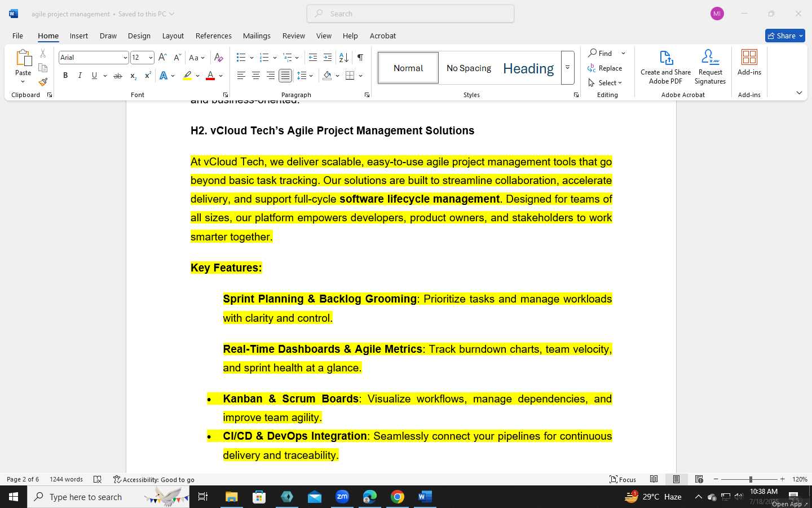Toggle underline formatting

click(x=94, y=76)
